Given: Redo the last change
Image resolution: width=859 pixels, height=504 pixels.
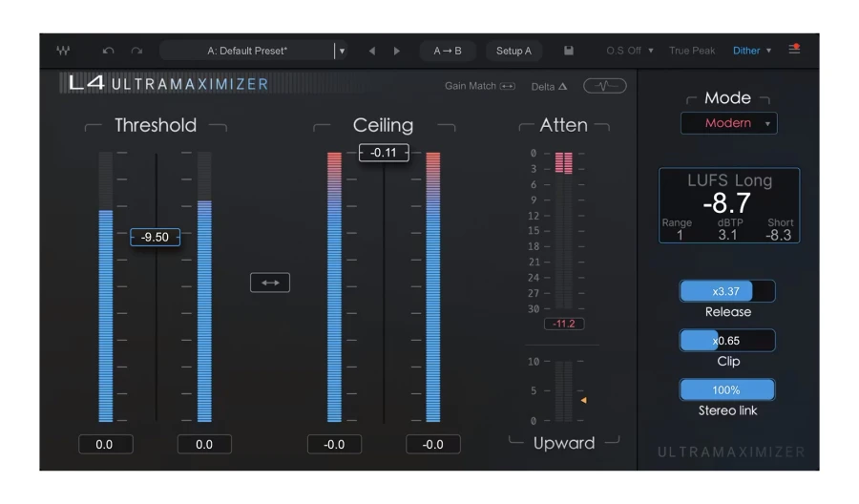Looking at the screenshot, I should [x=136, y=51].
